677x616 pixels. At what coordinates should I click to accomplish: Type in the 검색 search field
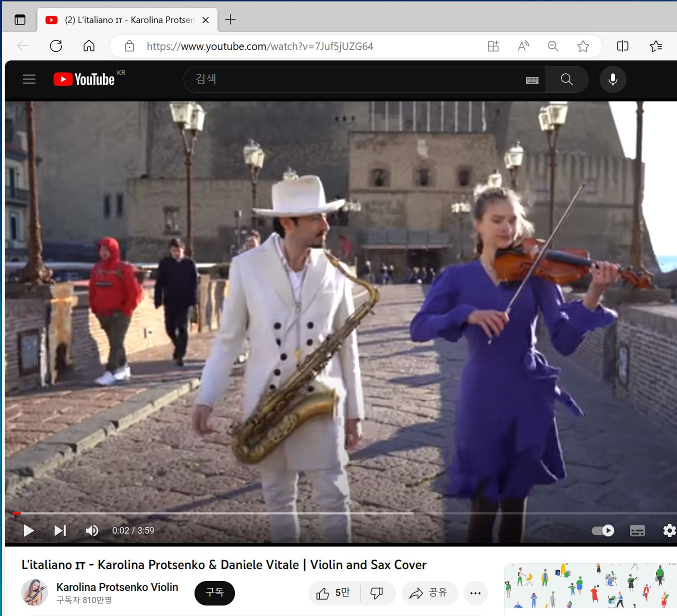point(350,79)
